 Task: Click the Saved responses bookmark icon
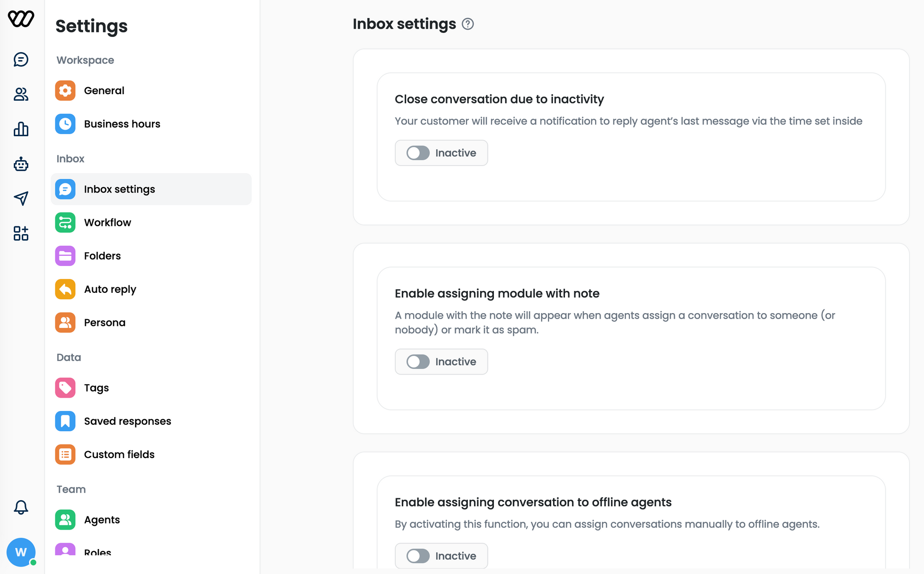click(x=65, y=421)
